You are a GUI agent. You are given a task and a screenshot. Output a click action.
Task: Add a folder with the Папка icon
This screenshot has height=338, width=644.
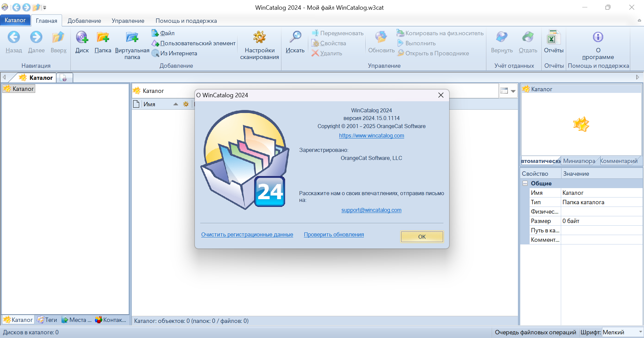tap(103, 37)
